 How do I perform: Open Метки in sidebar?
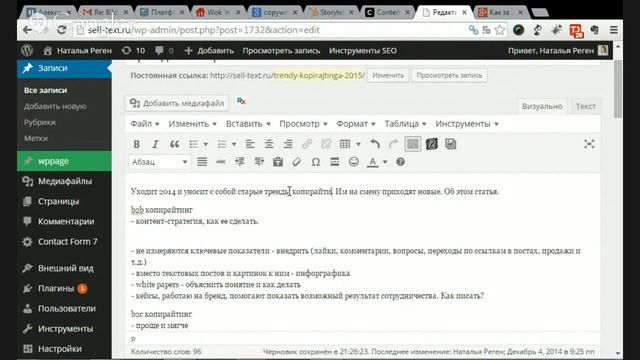click(x=36, y=138)
